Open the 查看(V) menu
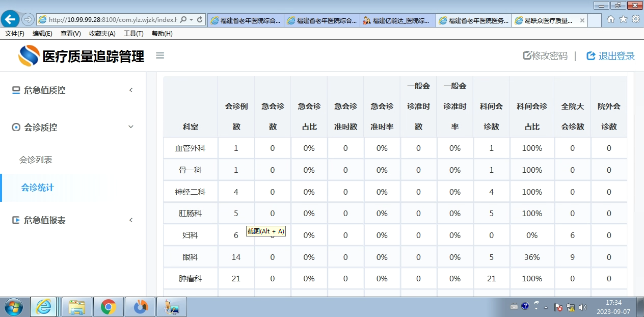 click(70, 34)
